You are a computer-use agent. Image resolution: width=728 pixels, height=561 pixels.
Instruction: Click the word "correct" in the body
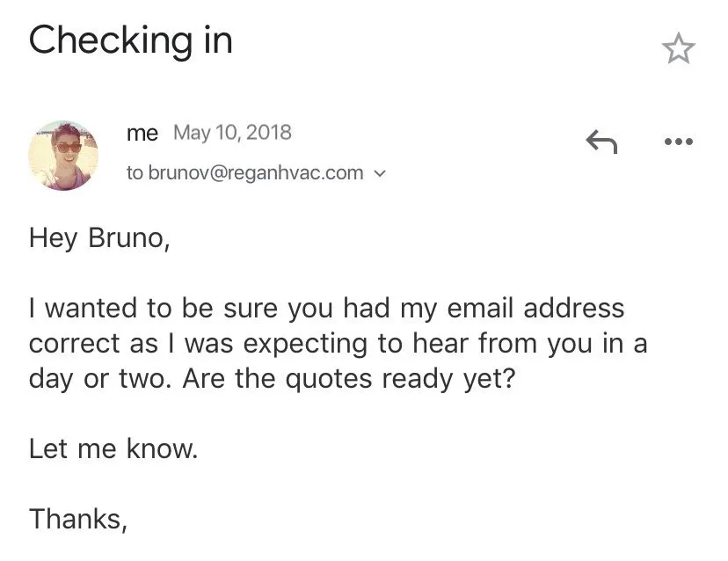(x=78, y=344)
